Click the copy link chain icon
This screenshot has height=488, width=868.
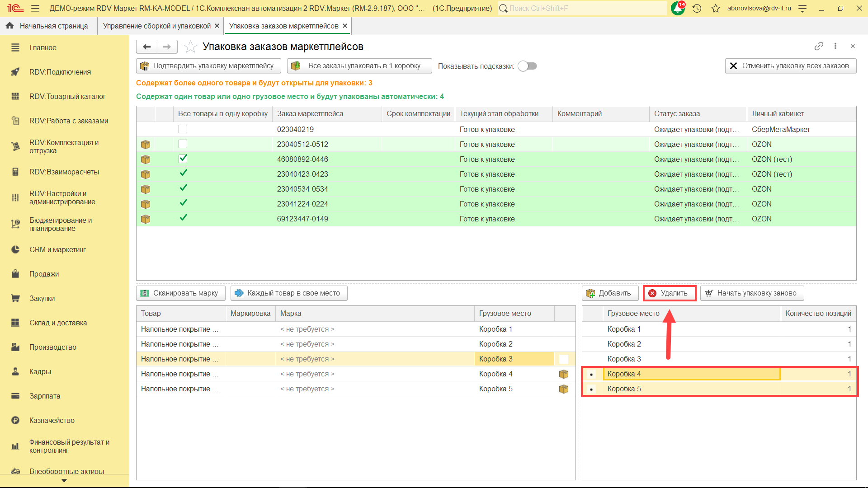[819, 46]
